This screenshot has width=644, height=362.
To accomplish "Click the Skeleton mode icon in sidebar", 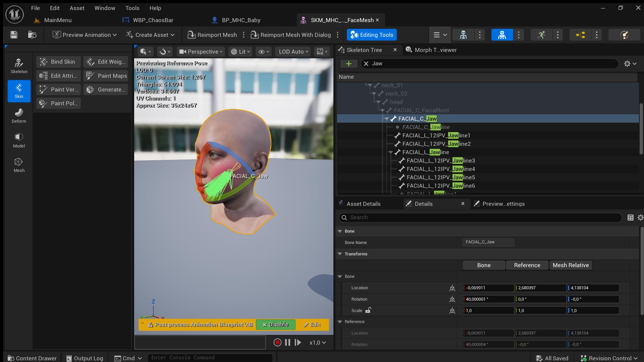I will tap(19, 66).
